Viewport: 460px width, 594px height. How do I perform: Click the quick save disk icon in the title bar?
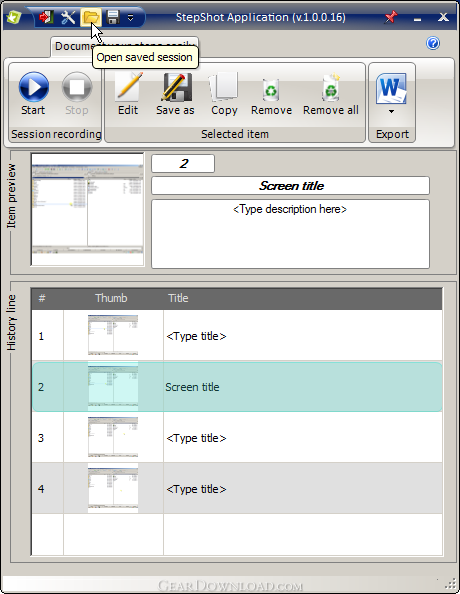(113, 17)
